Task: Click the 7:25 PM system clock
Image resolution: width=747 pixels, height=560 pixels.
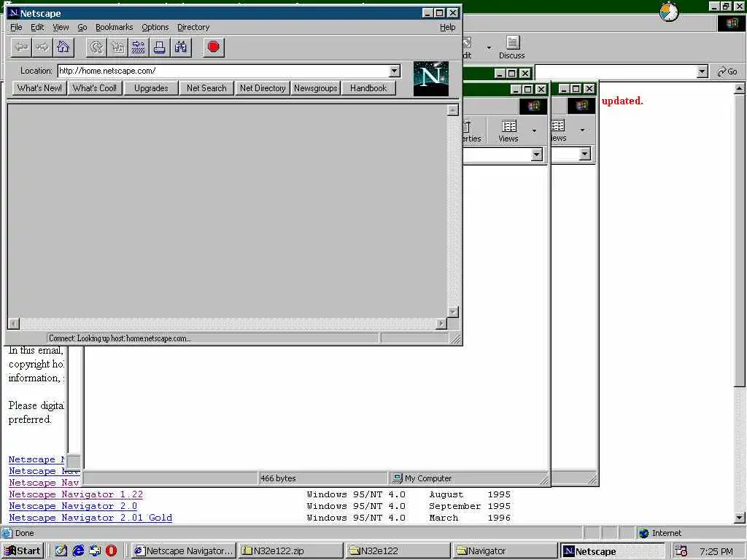Action: 716,551
